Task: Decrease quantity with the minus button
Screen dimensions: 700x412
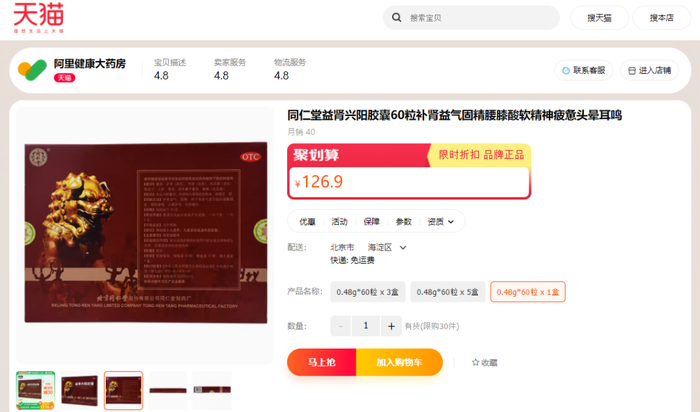Action: (x=341, y=326)
